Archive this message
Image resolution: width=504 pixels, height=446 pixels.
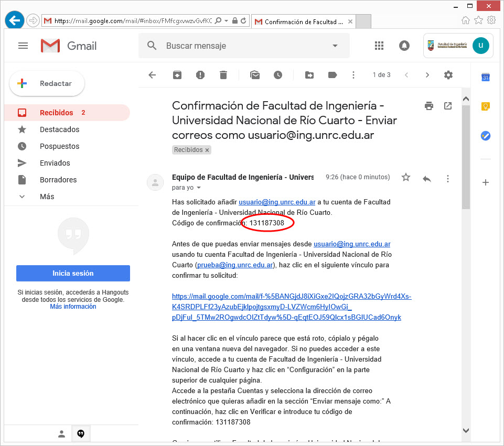[x=177, y=75]
